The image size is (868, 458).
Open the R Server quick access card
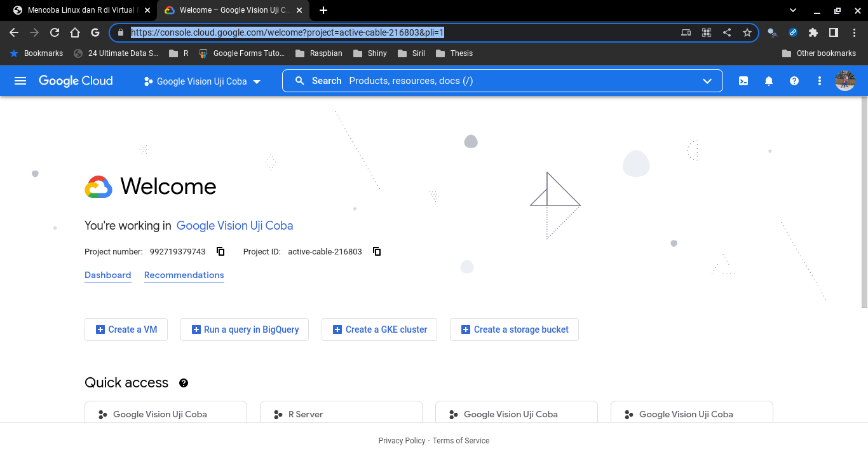click(341, 412)
